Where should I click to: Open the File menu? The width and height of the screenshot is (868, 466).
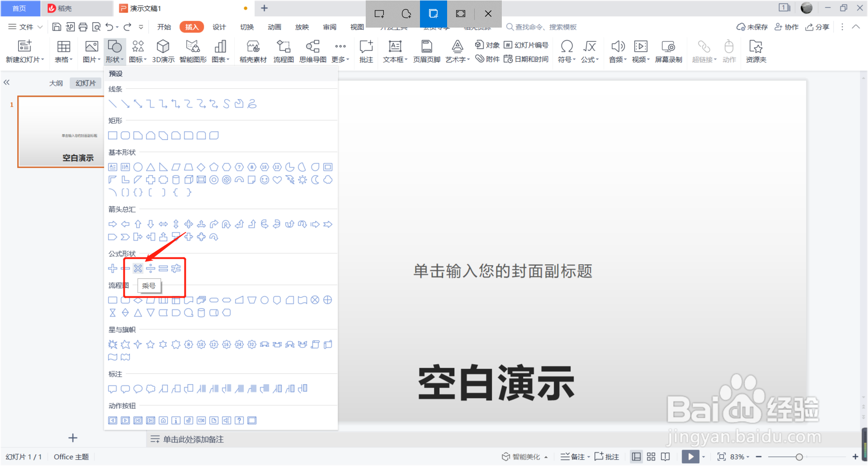tap(25, 27)
